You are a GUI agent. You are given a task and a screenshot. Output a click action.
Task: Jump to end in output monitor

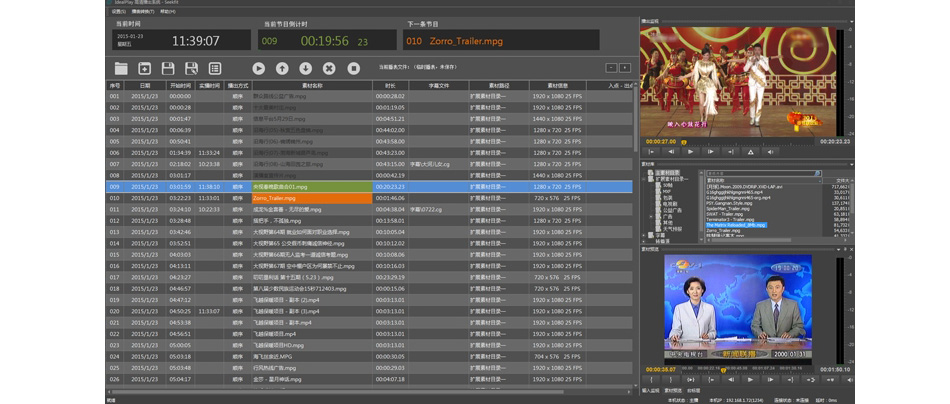pyautogui.click(x=731, y=152)
